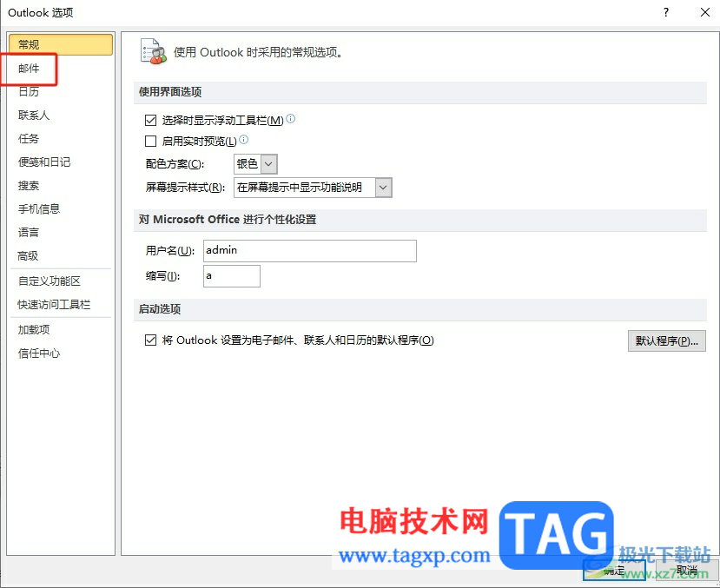The width and height of the screenshot is (720, 588).
Task: Click info icon beside real-time preview option
Action: click(x=244, y=139)
